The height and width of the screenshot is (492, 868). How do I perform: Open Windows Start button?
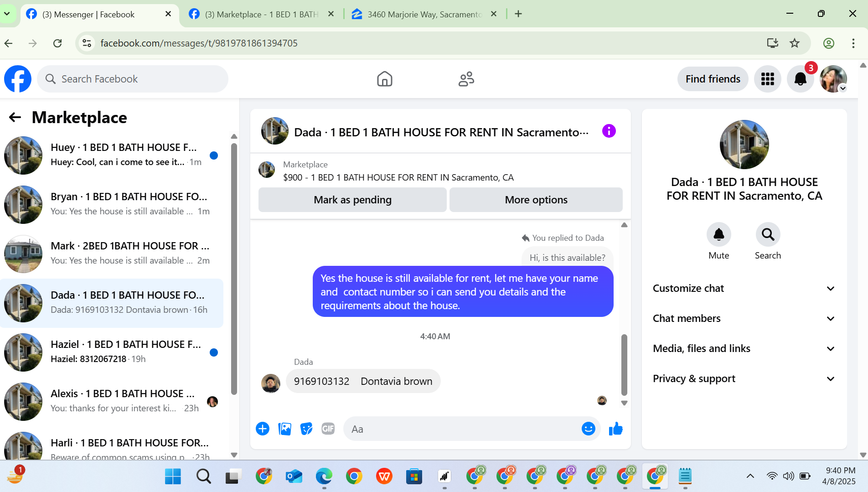tap(173, 476)
